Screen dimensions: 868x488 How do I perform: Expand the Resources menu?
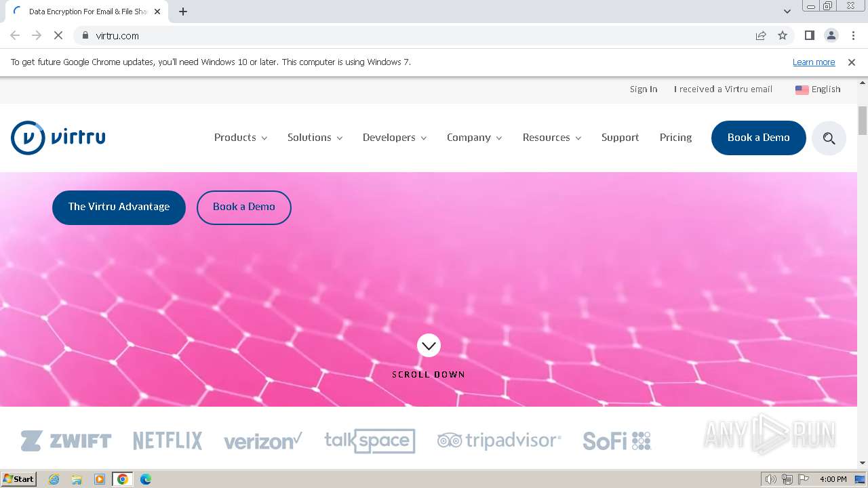pyautogui.click(x=552, y=138)
